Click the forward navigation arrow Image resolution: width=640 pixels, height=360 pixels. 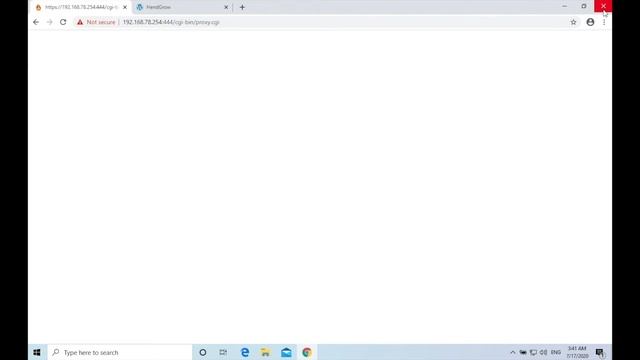click(x=49, y=22)
